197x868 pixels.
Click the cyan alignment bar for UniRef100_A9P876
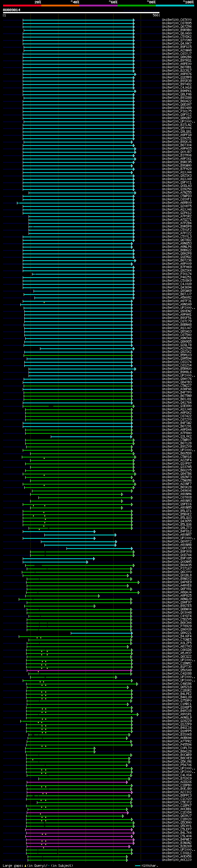[x=79, y=74]
